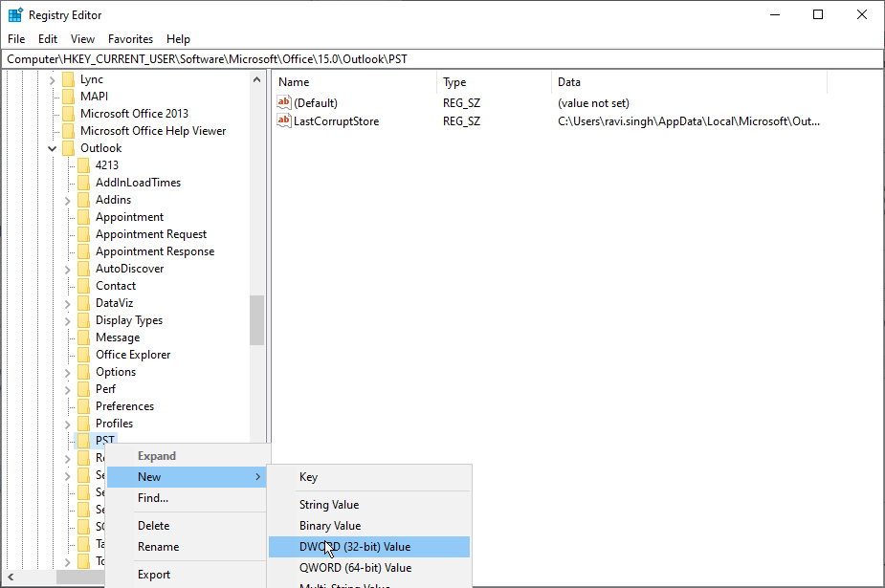This screenshot has width=885, height=588.
Task: Click the Outlook folder icon
Action: coord(68,148)
